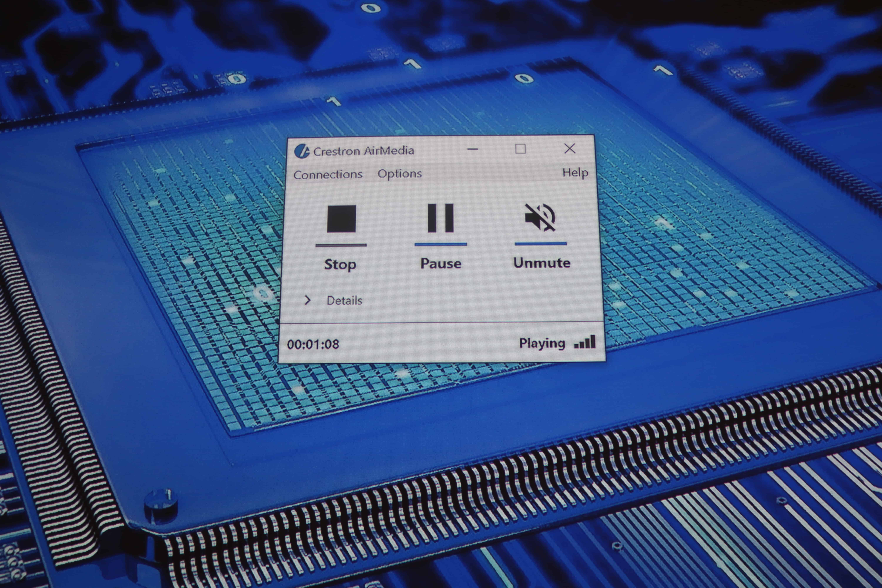
Task: Click the Details label text
Action: (344, 300)
